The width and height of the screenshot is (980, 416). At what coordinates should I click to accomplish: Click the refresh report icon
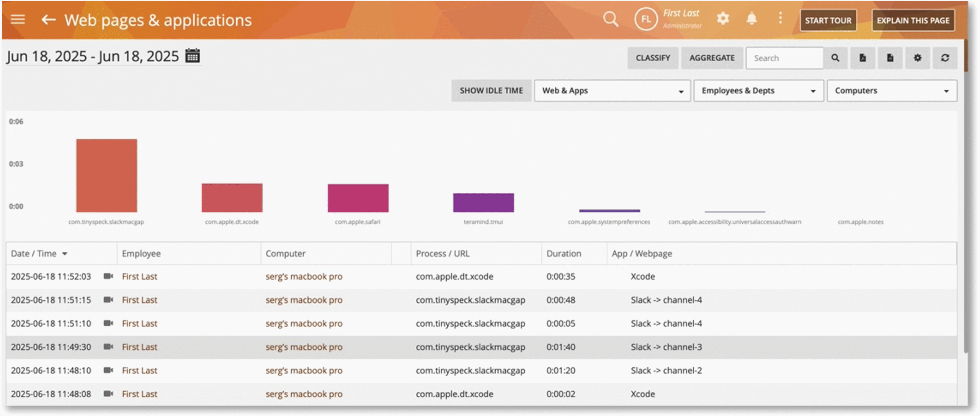tap(945, 58)
